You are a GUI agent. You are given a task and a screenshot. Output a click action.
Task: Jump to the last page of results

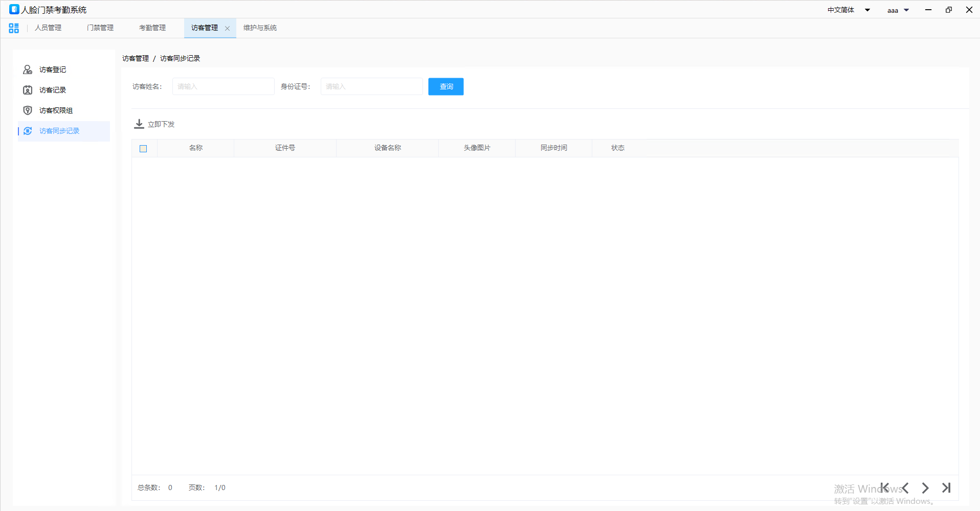(x=946, y=487)
